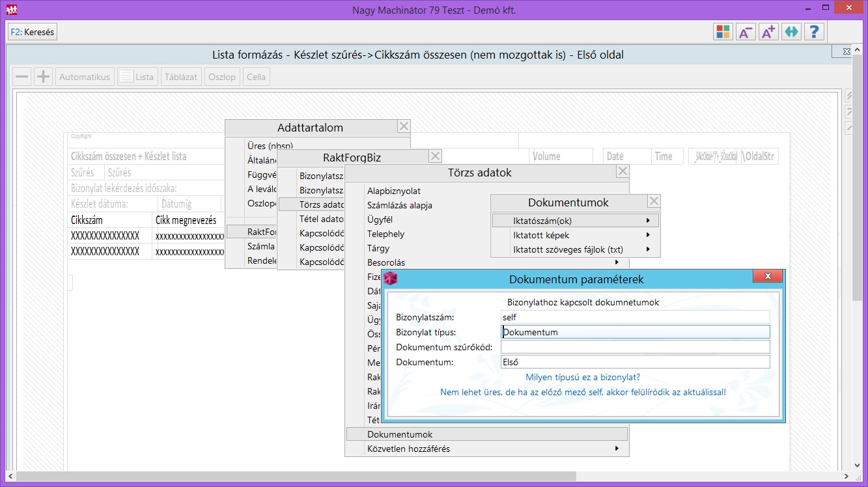Click the Dokumentum field containing Első
The width and height of the screenshot is (868, 487).
click(x=635, y=362)
